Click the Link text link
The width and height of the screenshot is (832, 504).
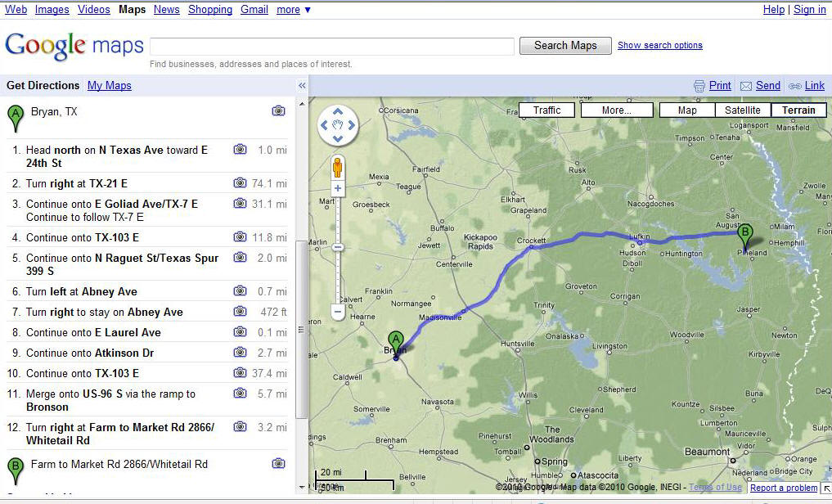click(x=815, y=85)
